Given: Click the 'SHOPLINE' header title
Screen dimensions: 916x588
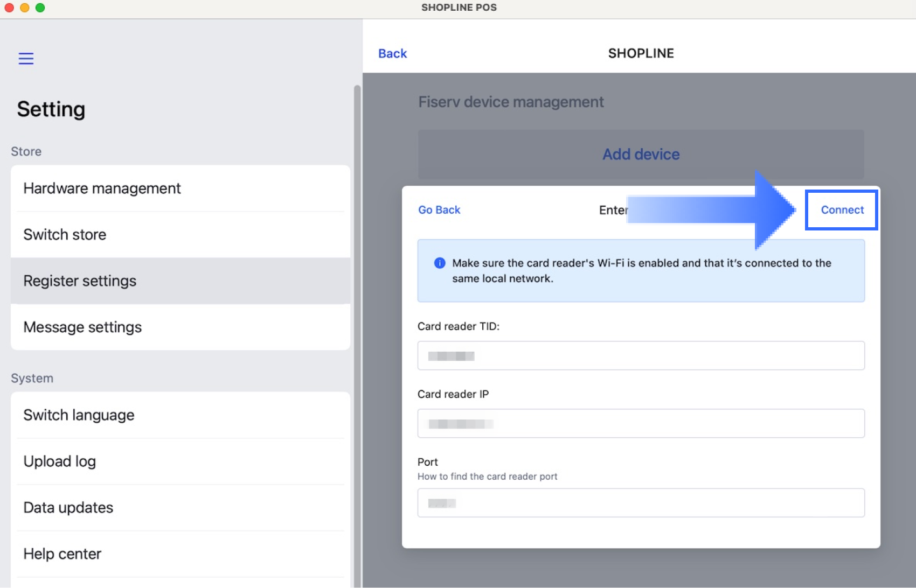Looking at the screenshot, I should 641,53.
